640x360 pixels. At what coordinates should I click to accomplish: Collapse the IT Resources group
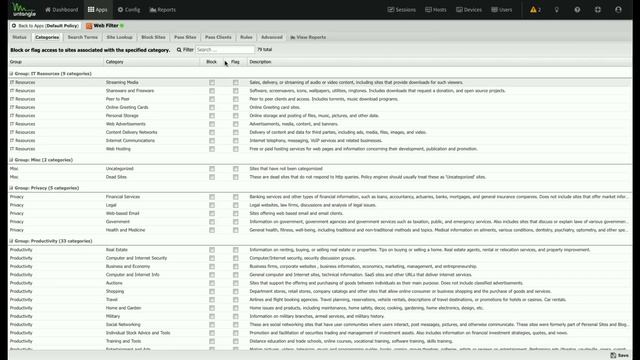(11, 74)
